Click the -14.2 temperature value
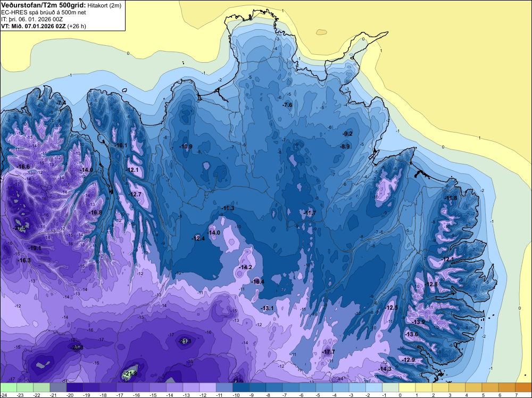The image size is (532, 398). (x=245, y=267)
